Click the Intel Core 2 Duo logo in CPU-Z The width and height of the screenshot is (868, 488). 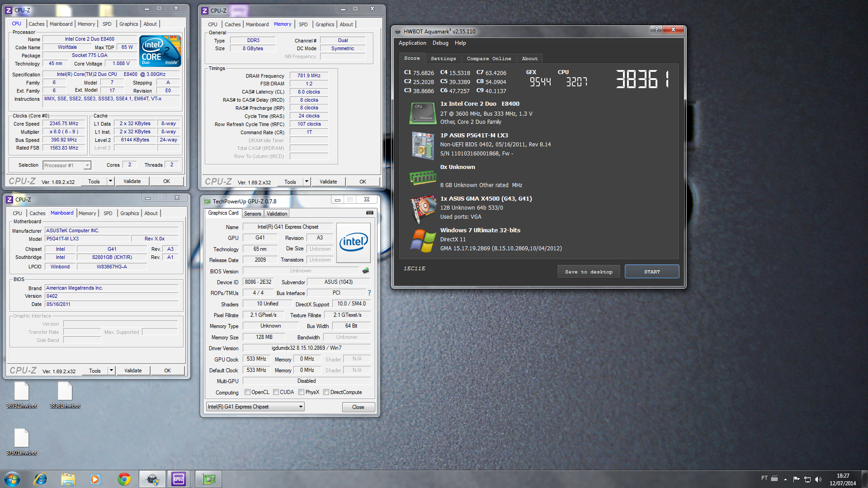(160, 51)
